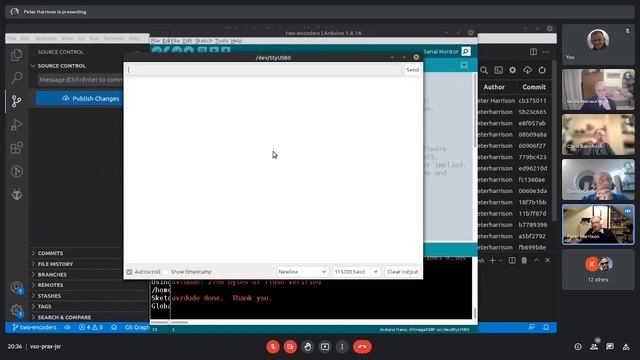Close the terminal panel with X
This screenshot has width=640, height=360.
[548, 260]
